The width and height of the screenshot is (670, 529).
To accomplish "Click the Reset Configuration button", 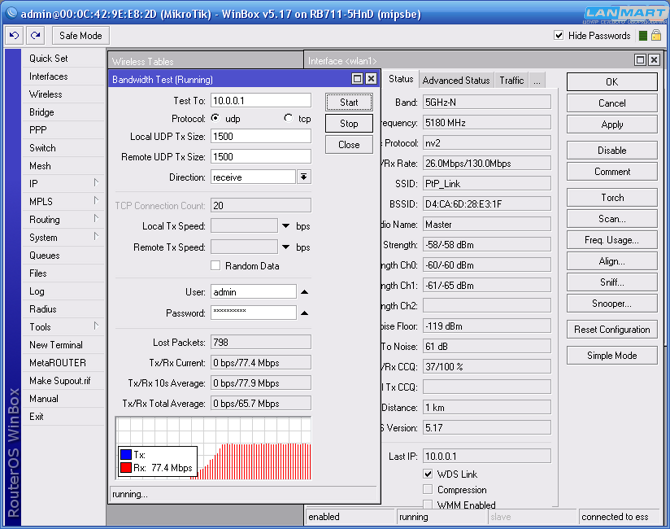I will point(612,329).
